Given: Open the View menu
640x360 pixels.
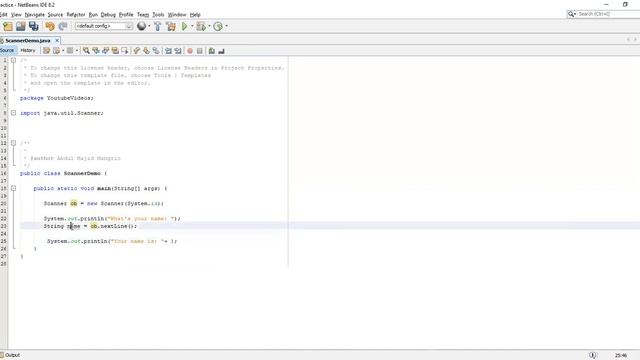Looking at the screenshot, I should tap(16, 15).
